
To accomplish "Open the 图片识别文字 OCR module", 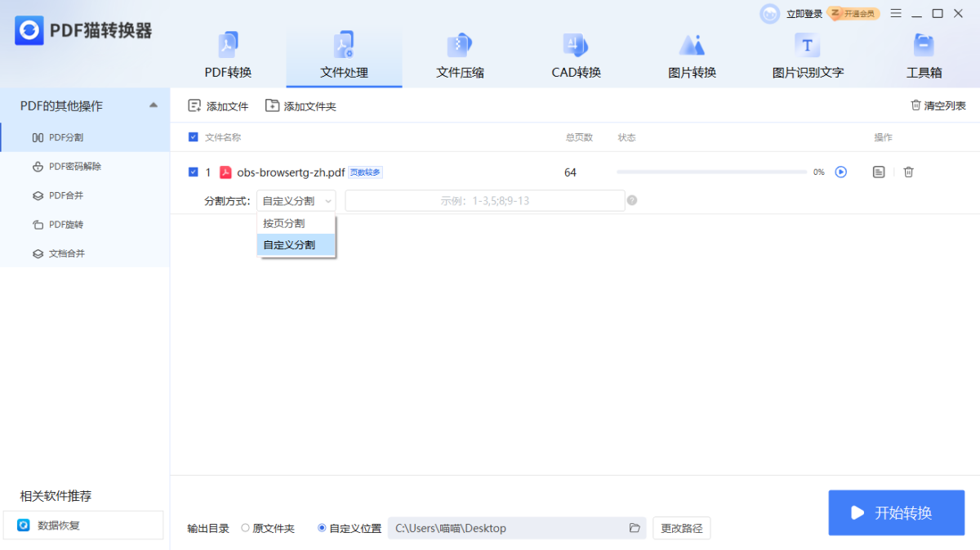I will click(x=808, y=57).
